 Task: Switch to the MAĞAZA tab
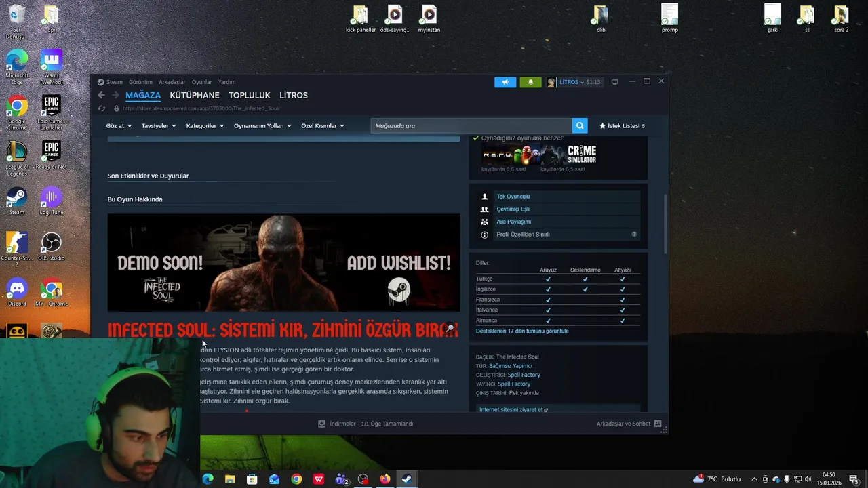point(143,95)
